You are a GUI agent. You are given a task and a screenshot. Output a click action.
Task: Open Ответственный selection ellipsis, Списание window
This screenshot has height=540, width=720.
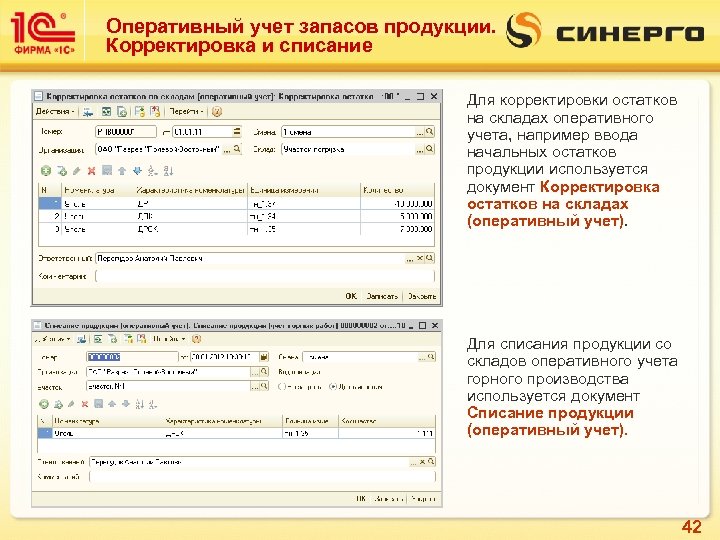click(x=413, y=462)
